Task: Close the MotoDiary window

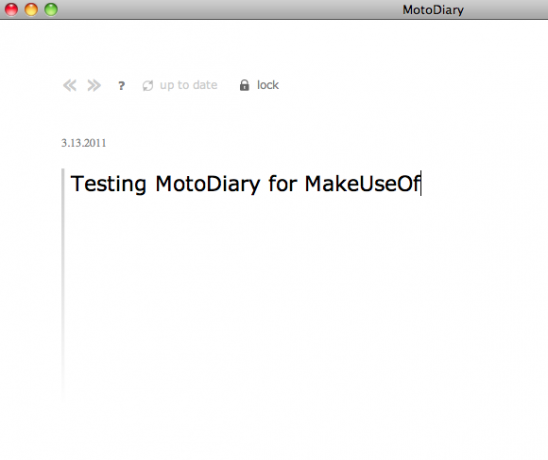Action: (11, 9)
